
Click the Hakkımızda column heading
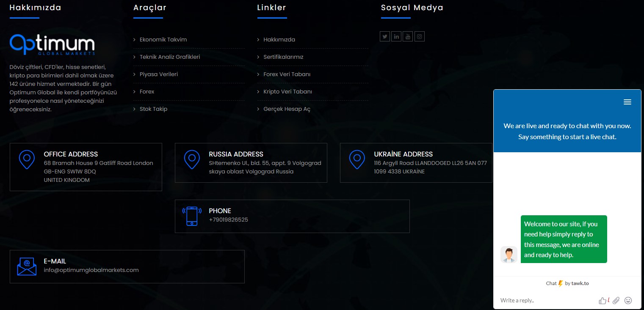[35, 8]
